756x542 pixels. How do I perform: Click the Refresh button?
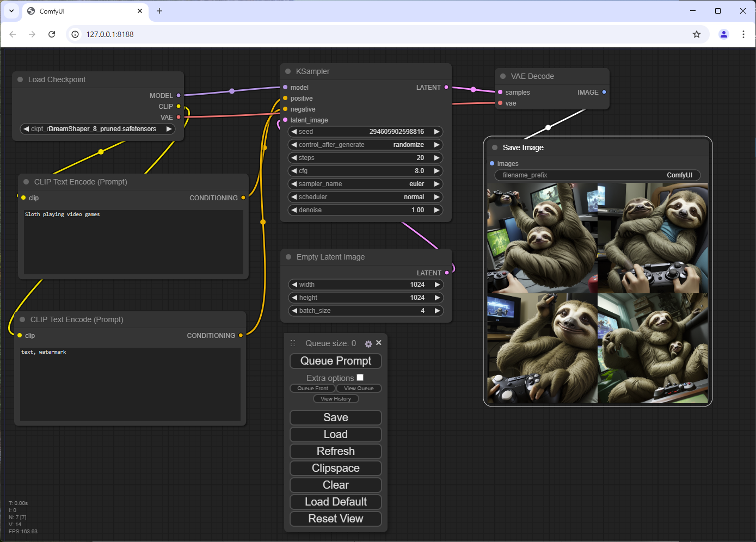point(336,451)
